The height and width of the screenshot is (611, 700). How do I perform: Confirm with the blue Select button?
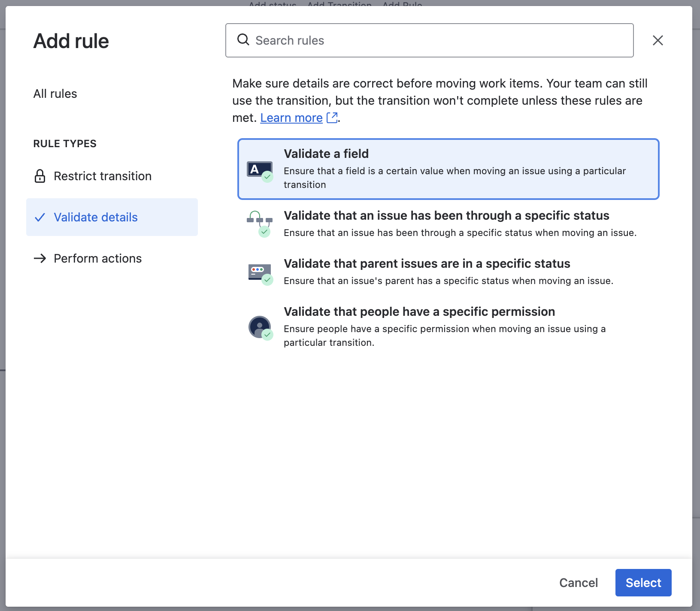point(643,582)
